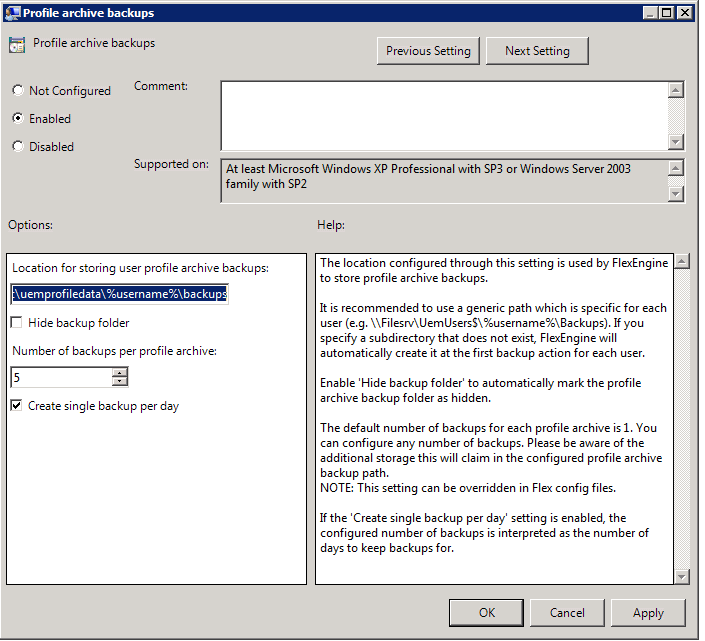Select the Not Configured radio button
This screenshot has height=641, width=705.
click(x=18, y=91)
